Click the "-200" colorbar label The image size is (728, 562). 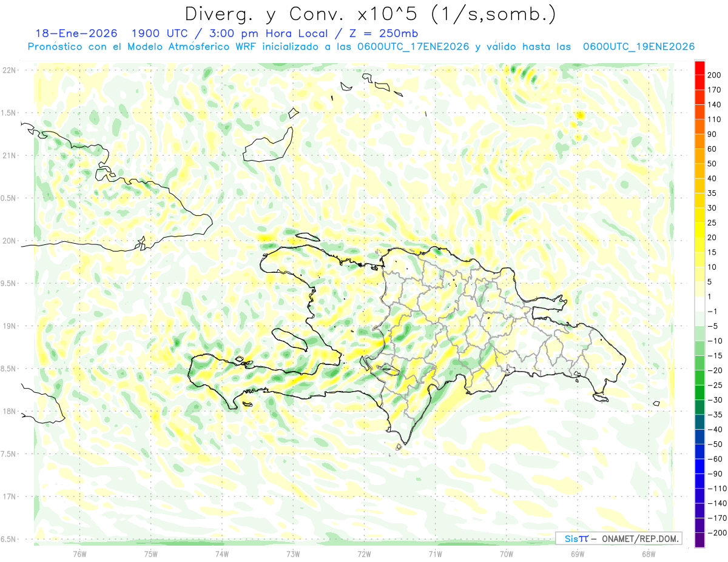click(x=718, y=534)
